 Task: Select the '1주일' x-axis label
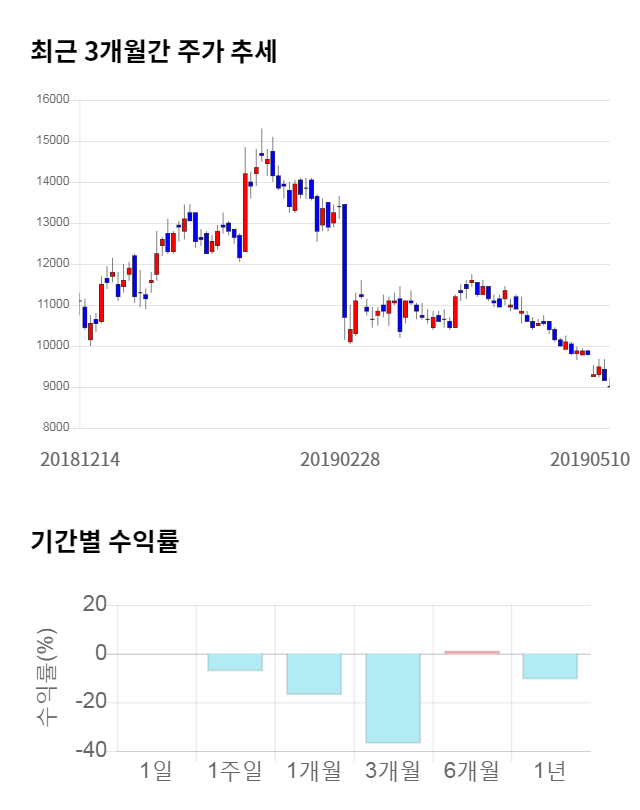pos(234,771)
